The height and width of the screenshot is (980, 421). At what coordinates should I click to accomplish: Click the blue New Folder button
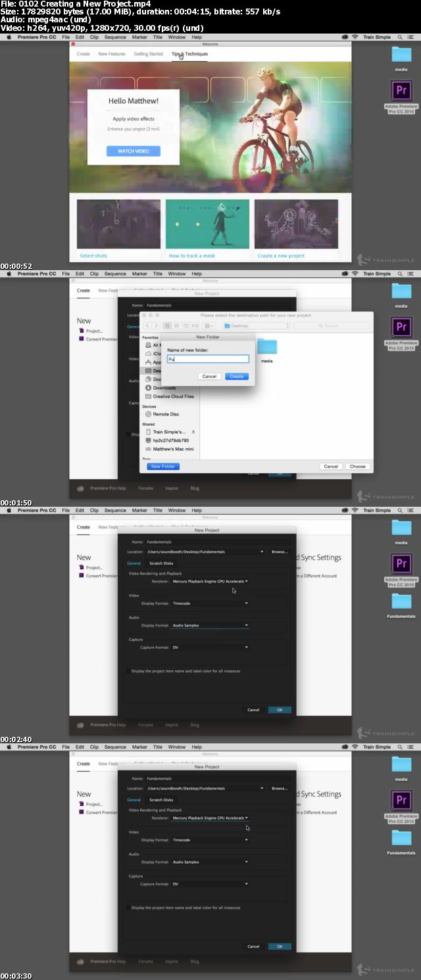(163, 466)
